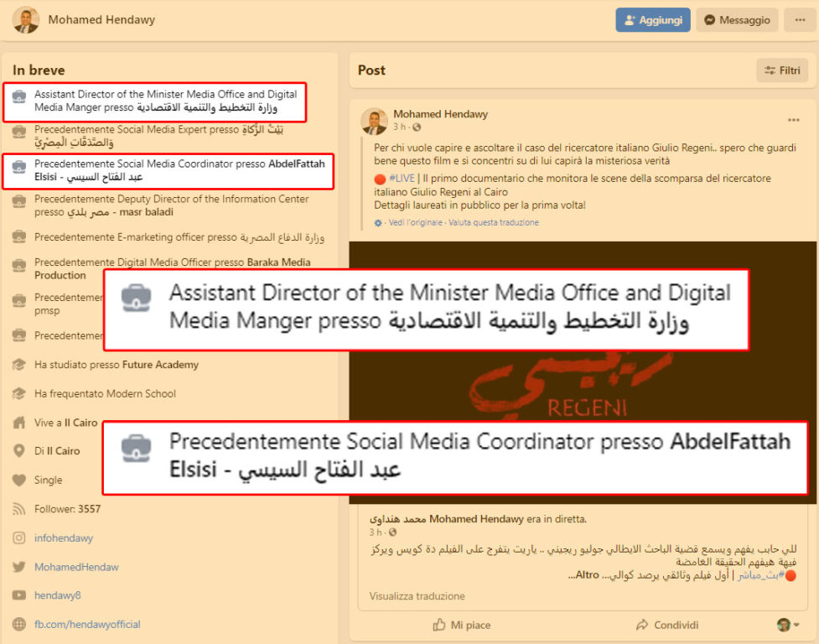Image resolution: width=819 pixels, height=644 pixels.
Task: Open the infohendawy Instagram link
Action: [x=64, y=538]
